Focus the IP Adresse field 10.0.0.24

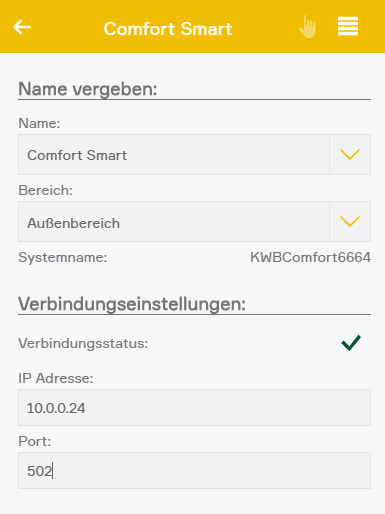[x=194, y=407]
